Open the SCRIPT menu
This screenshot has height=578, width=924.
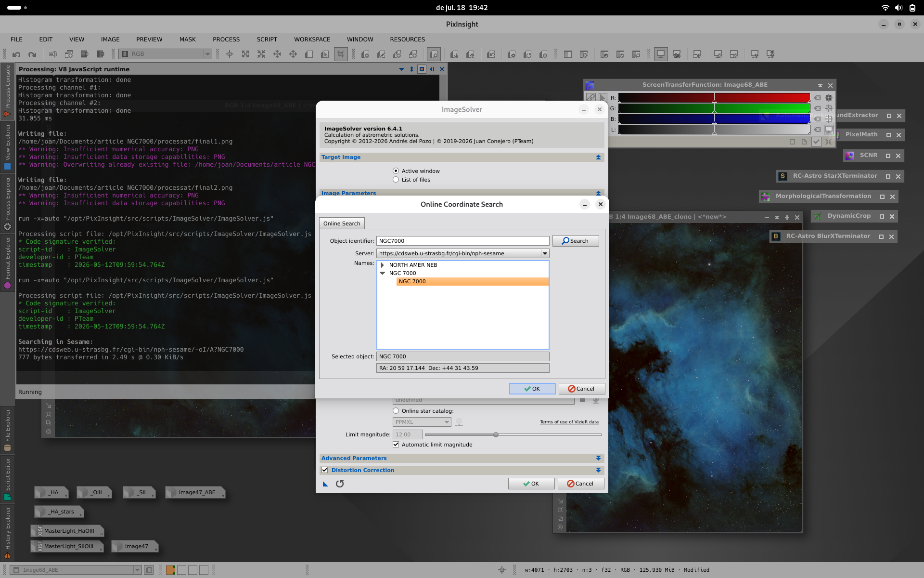[x=267, y=39]
